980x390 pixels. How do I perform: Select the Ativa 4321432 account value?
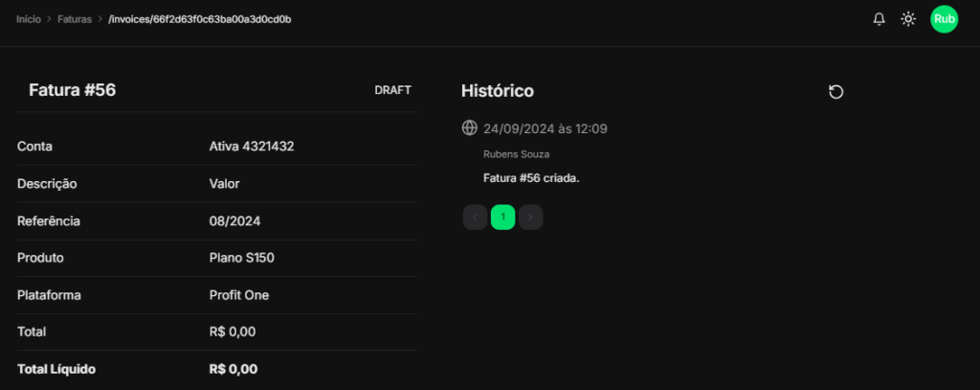251,147
